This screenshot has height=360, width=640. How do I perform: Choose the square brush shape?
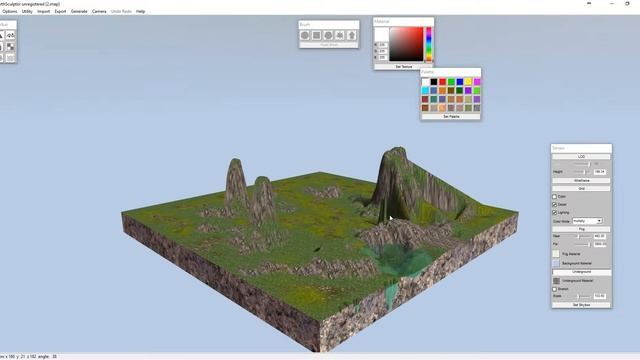(316, 36)
